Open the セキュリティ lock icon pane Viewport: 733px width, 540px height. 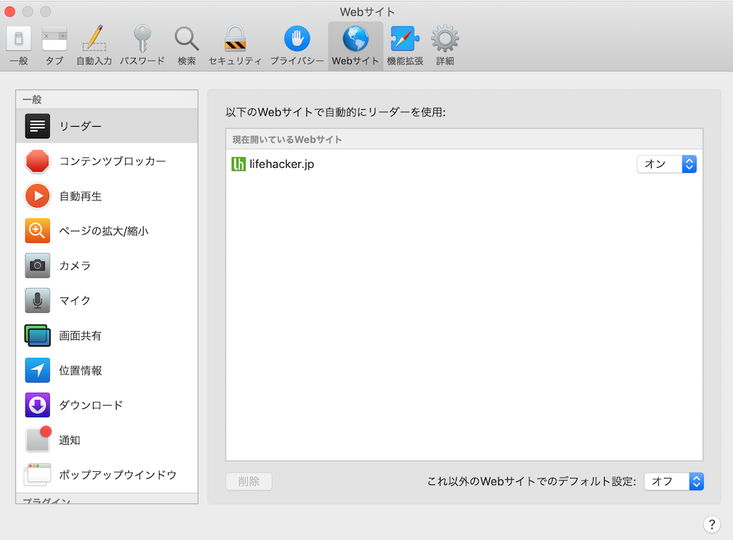pyautogui.click(x=235, y=46)
